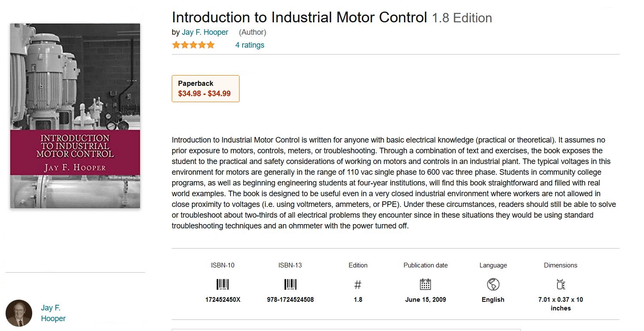Viewport: 644px width, 331px height.
Task: Open the Jay F. Hooper link beside the portrait
Action: [53, 313]
